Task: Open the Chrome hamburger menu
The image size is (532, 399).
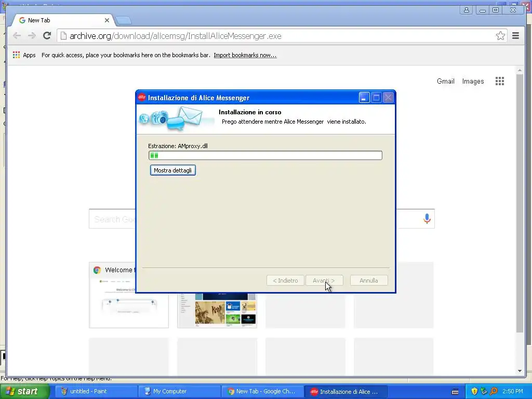Action: coord(515,36)
